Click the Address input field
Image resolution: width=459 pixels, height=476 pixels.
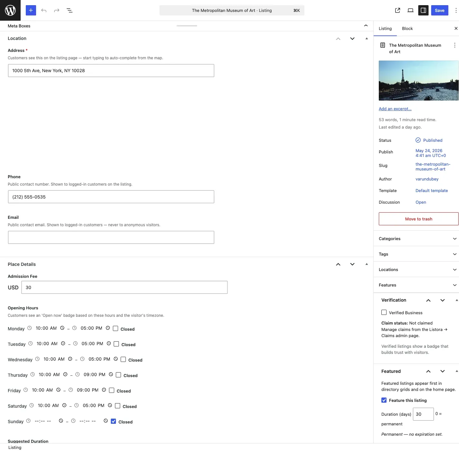111,71
